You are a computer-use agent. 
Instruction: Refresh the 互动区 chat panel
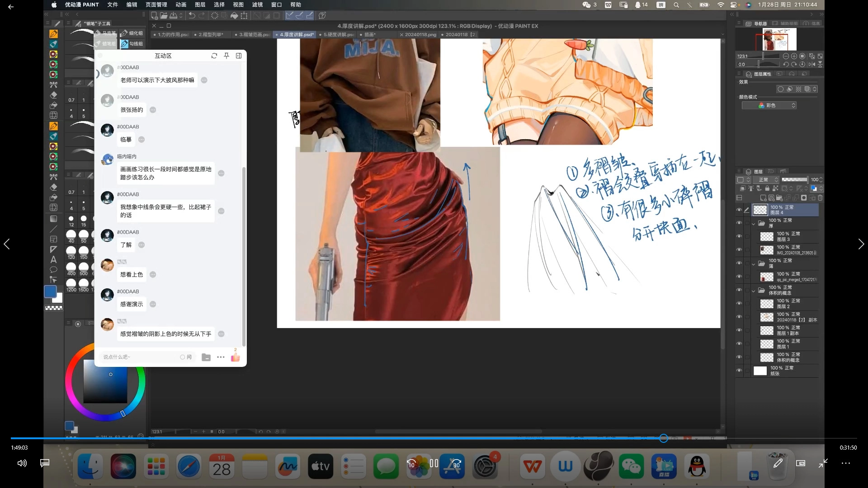(214, 56)
